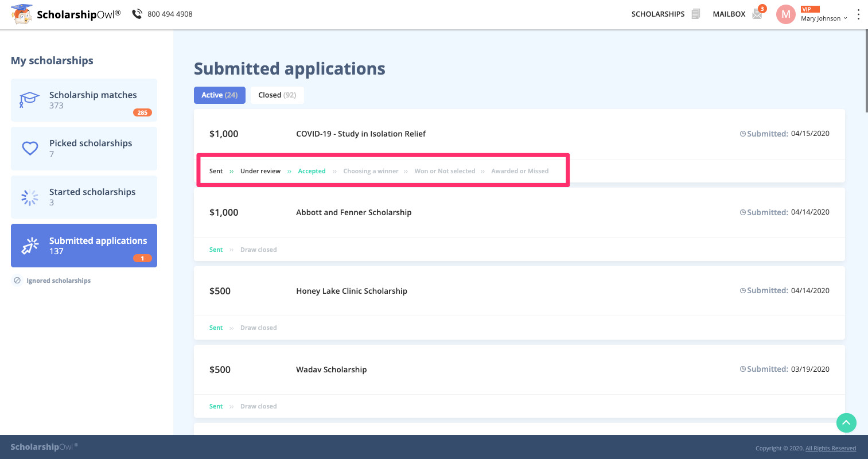This screenshot has height=459, width=868.
Task: Open the three-dot more options menu
Action: 858,14
